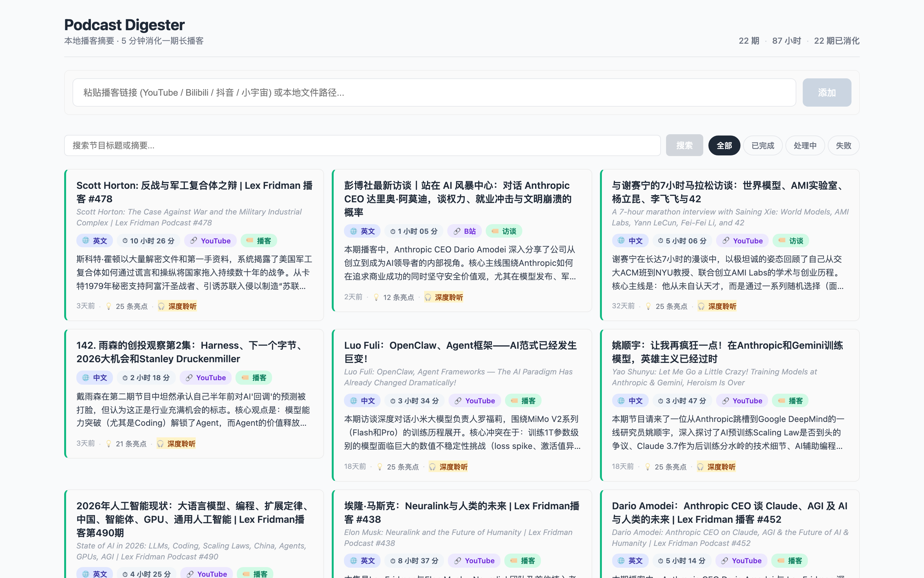Click the 添加 button

point(827,92)
